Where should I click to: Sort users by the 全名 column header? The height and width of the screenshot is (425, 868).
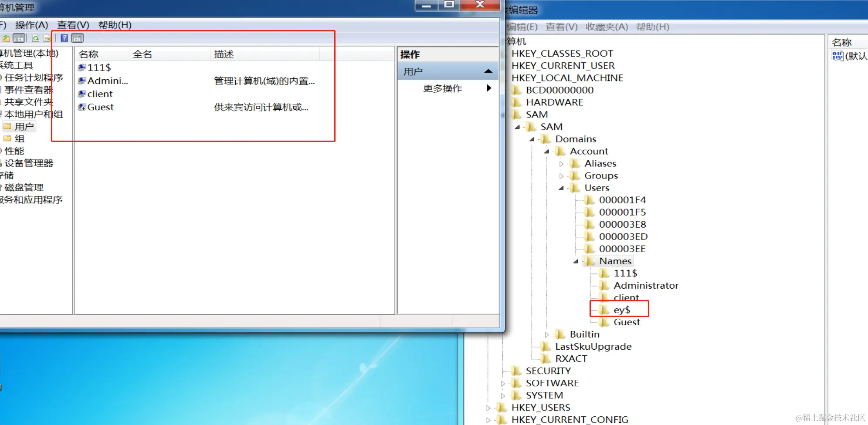pos(170,54)
